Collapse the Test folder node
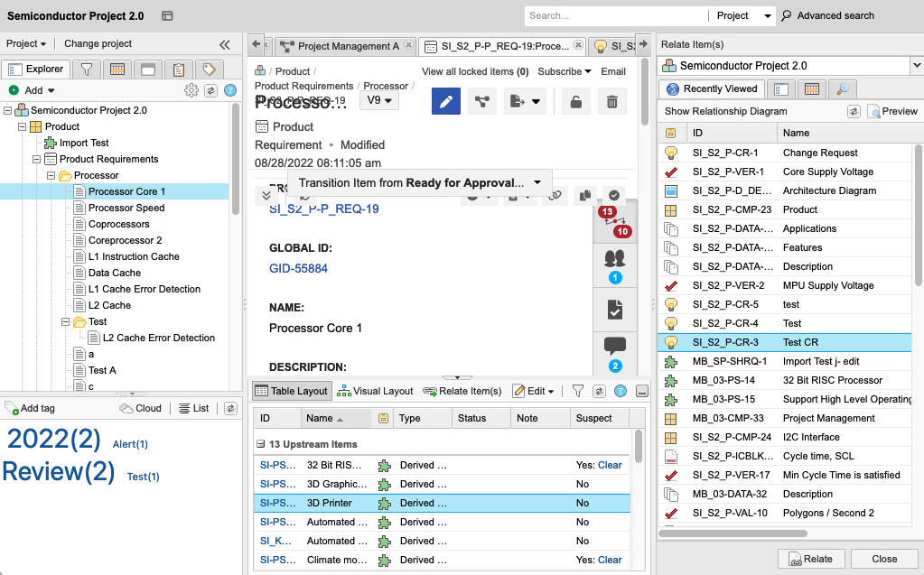This screenshot has height=575, width=924. click(x=65, y=321)
